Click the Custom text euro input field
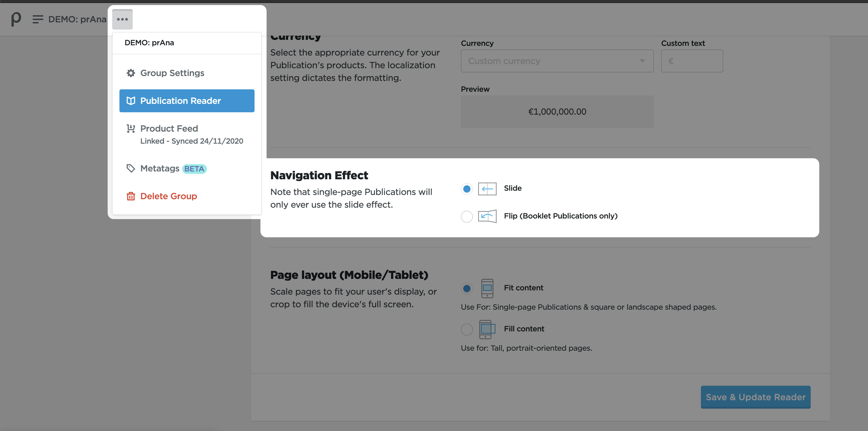 click(x=692, y=61)
